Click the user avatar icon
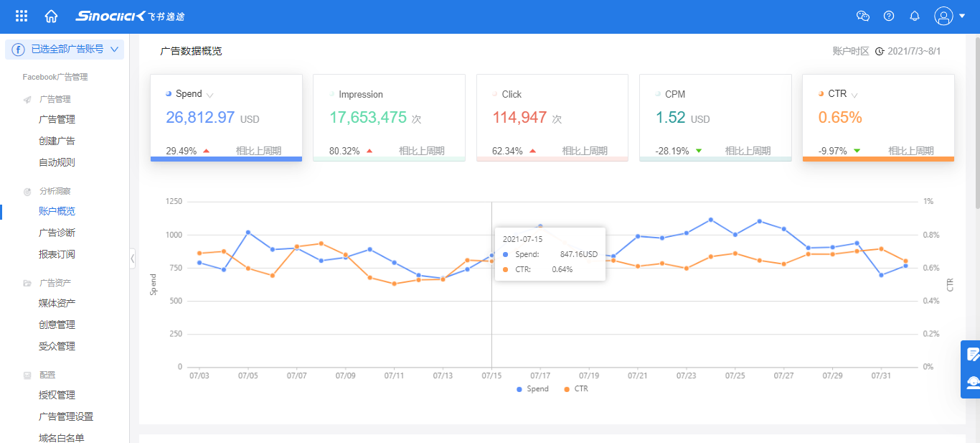 (x=943, y=16)
